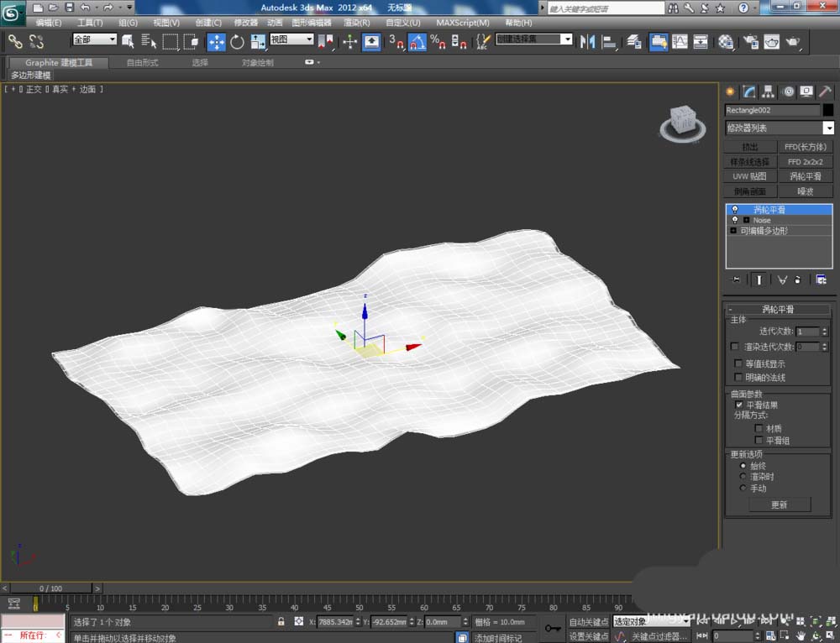Open the 编辑(E) menu
Screen dimensions: 840x643
48,23
